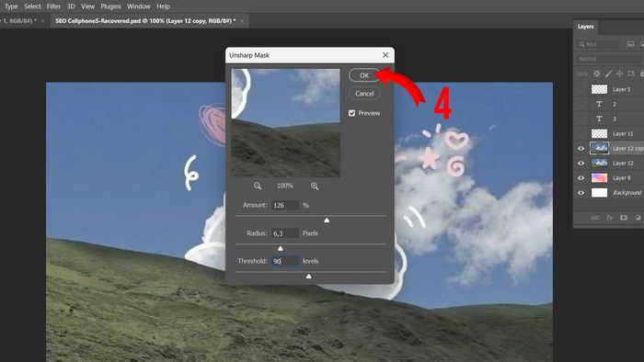Click the Amount input field showing 126
The height and width of the screenshot is (362, 644).
(285, 206)
